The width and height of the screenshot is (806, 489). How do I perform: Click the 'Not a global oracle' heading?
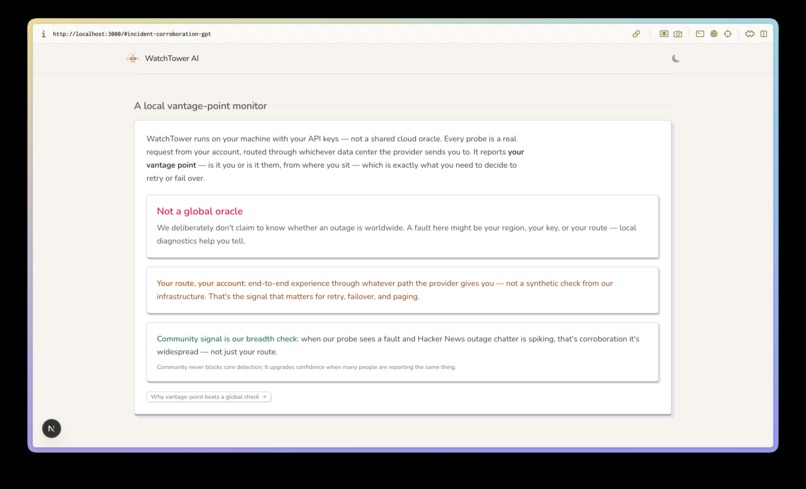[199, 211]
